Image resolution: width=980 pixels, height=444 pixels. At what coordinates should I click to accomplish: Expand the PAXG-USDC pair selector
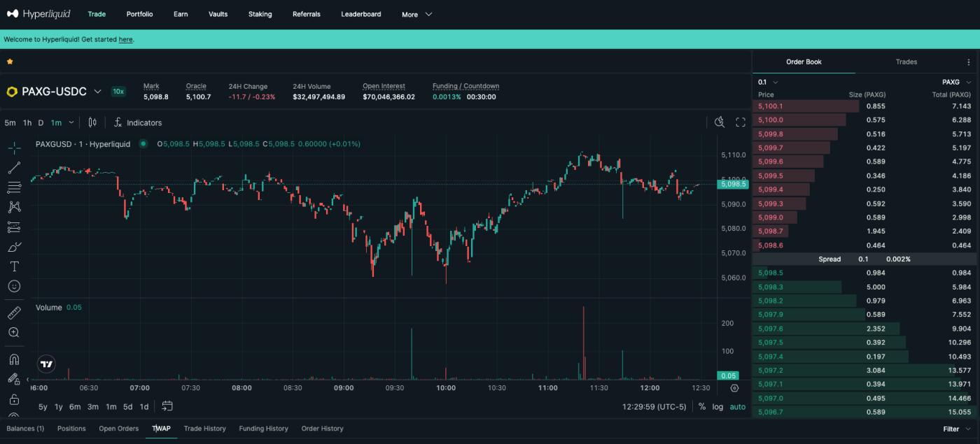point(97,92)
